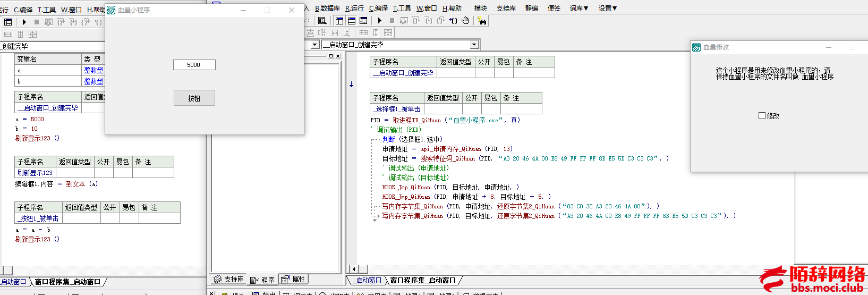Click the equal-width icon in left IDE toolbar

(8, 34)
